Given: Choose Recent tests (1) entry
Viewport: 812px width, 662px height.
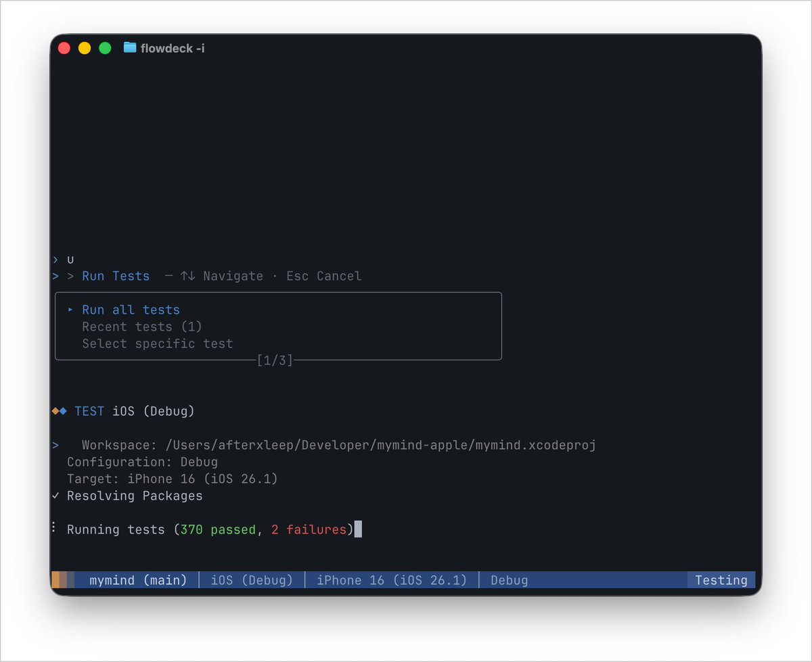Looking at the screenshot, I should tap(142, 327).
